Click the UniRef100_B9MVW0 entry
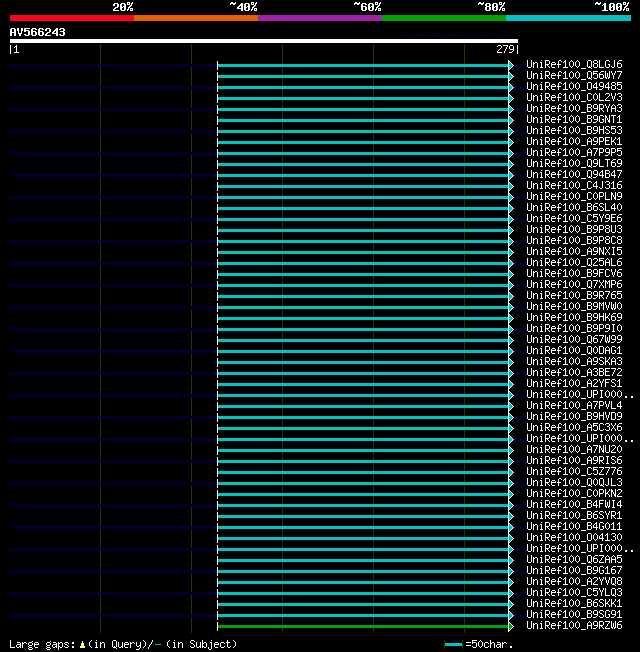Image resolution: width=640 pixels, height=652 pixels. (574, 306)
